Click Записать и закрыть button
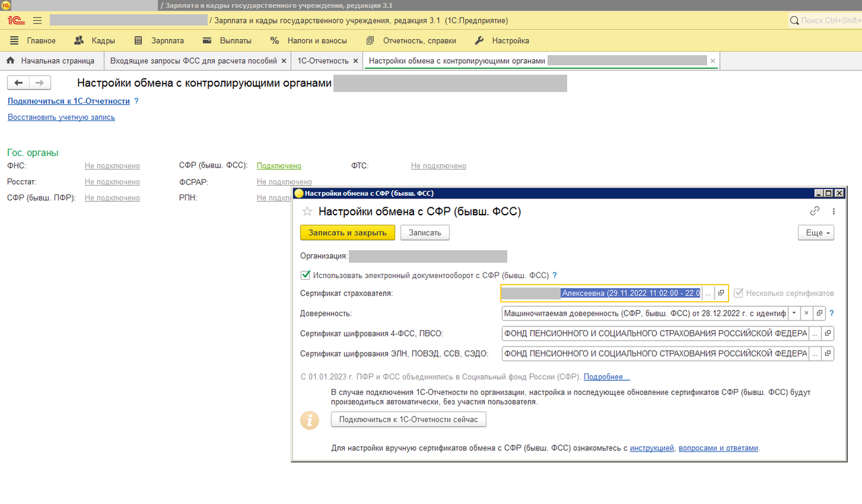This screenshot has height=504, width=862. pyautogui.click(x=347, y=233)
